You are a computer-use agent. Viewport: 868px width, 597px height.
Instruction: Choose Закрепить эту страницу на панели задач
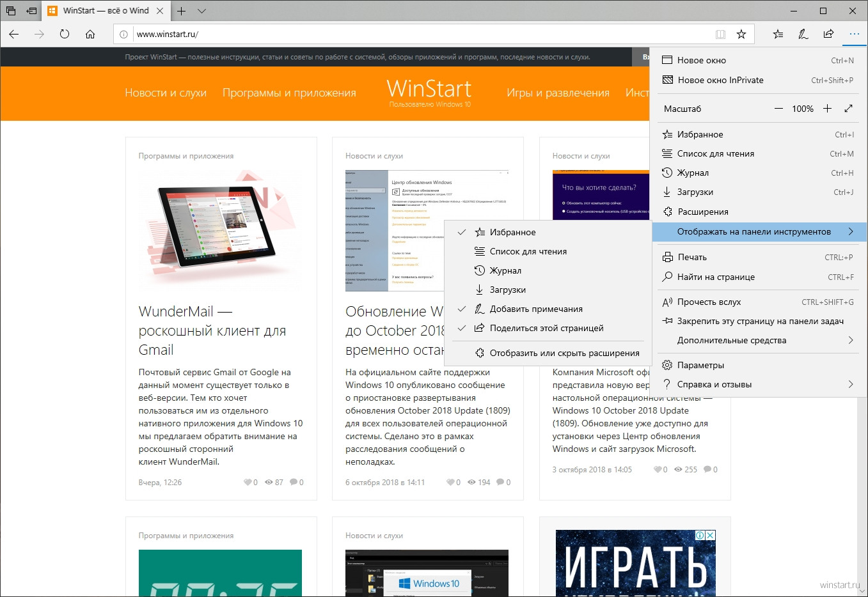pyautogui.click(x=758, y=321)
